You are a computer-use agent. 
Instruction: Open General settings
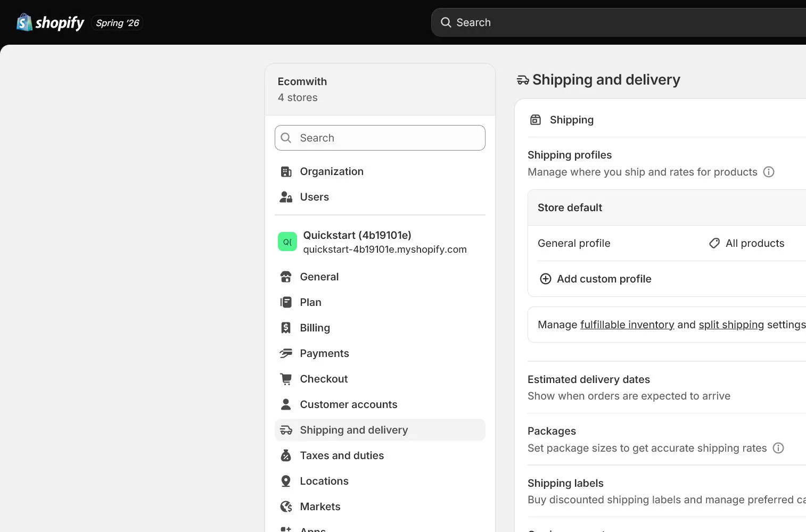(x=380, y=277)
